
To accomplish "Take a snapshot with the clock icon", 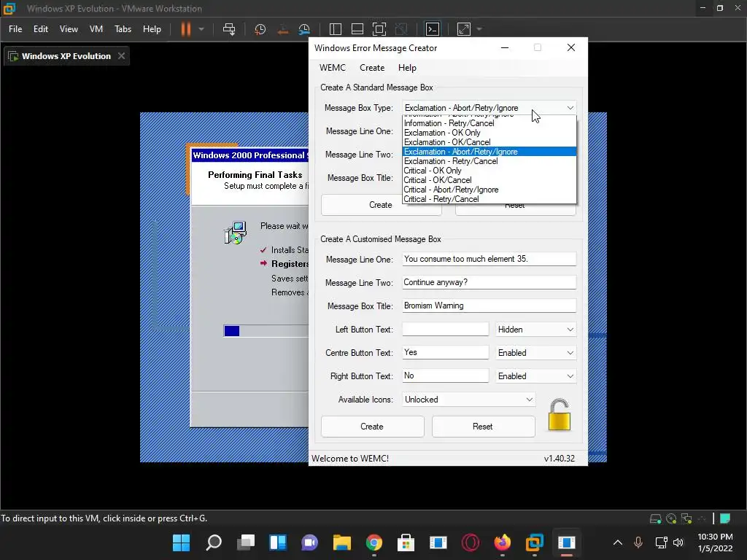I will (x=260, y=29).
